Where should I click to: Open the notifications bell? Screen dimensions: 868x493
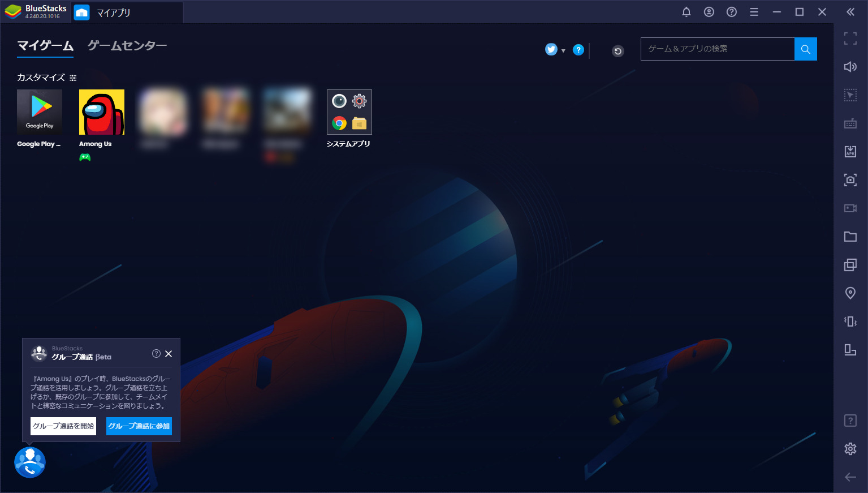[686, 12]
